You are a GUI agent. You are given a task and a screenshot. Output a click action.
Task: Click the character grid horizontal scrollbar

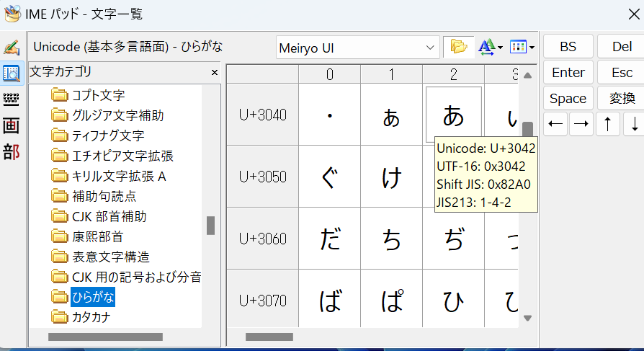tap(269, 337)
